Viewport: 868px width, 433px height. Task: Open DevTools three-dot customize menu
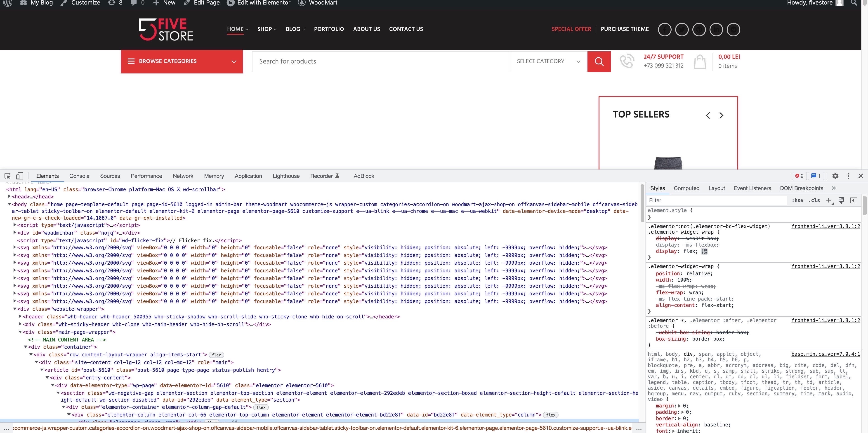848,176
